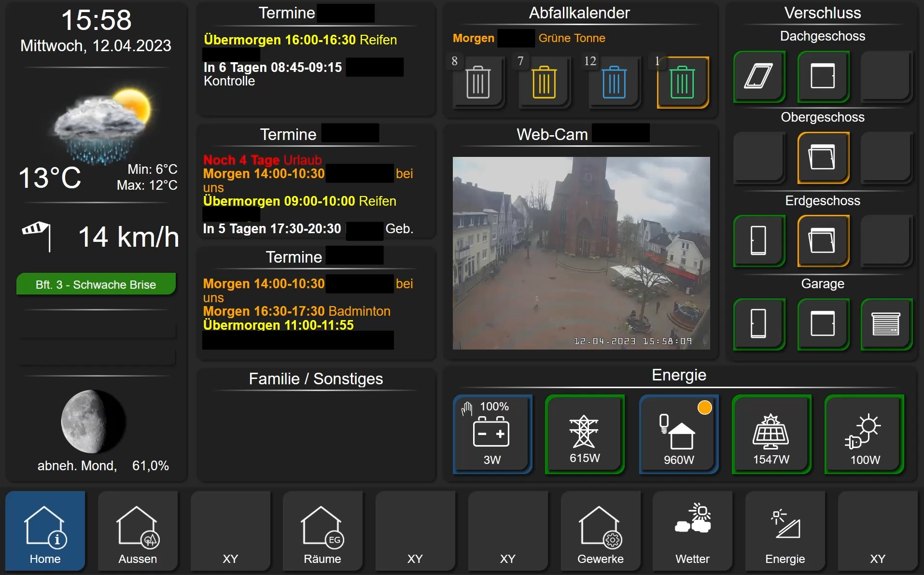The image size is (924, 575).
Task: Click the Bft. 3 Schwache Brise indicator
Action: click(x=96, y=284)
